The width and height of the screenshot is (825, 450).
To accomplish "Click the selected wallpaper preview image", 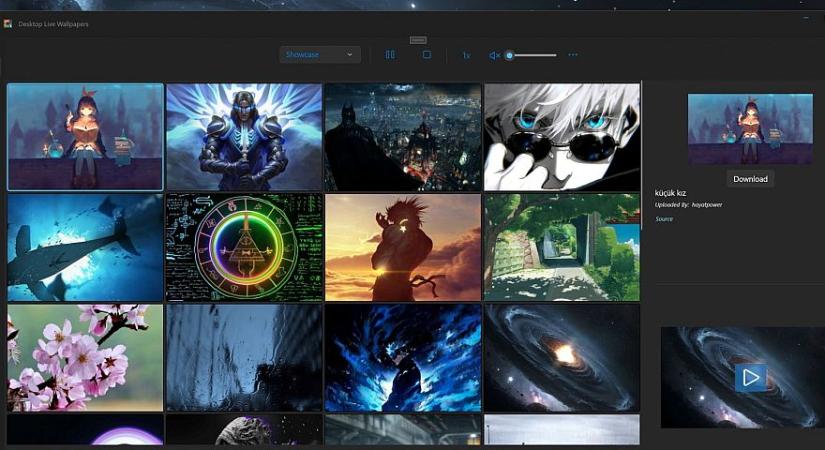I will pos(750,129).
